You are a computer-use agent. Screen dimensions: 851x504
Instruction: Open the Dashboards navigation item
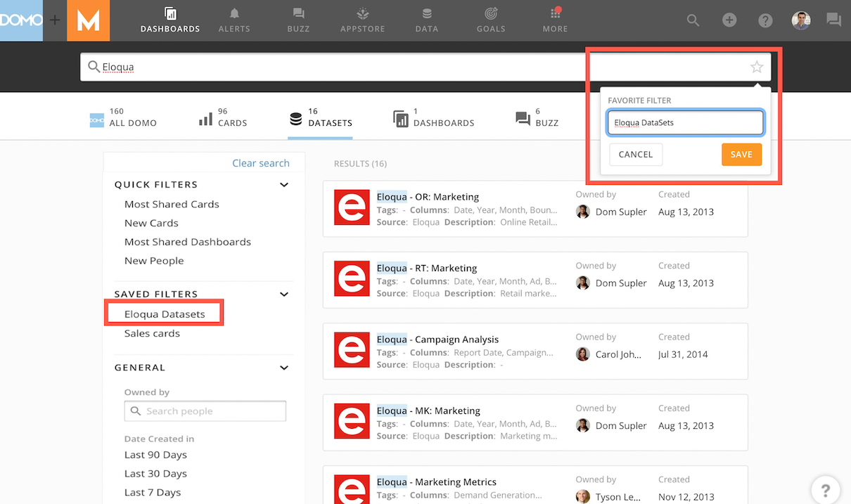170,20
